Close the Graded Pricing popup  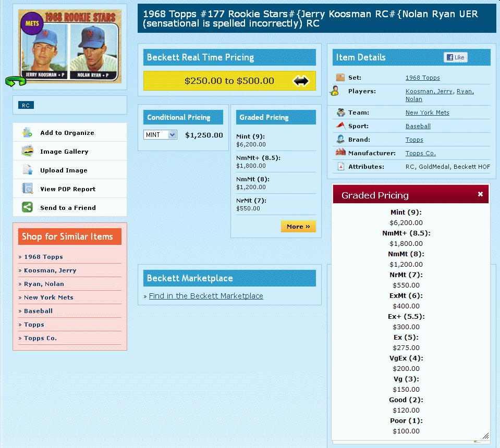(480, 194)
